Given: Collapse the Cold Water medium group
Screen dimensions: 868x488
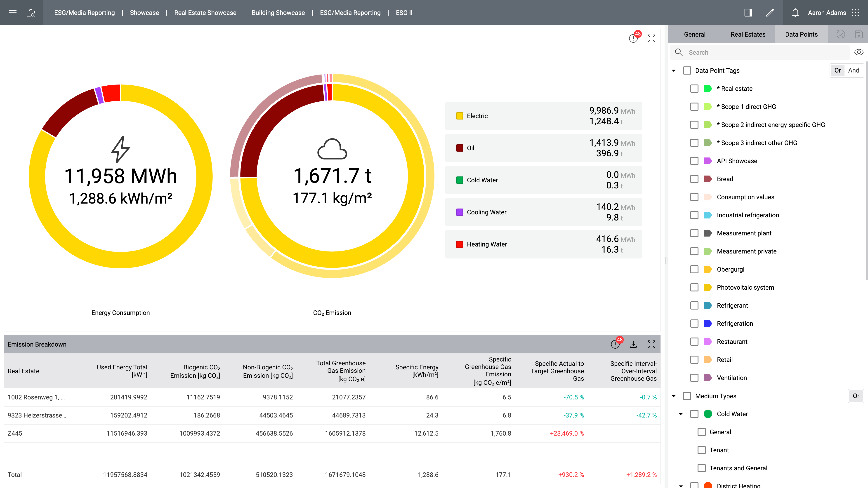Looking at the screenshot, I should point(681,414).
